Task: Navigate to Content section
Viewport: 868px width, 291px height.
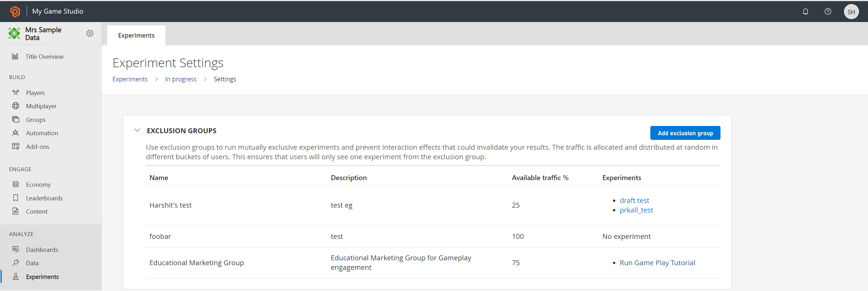Action: point(37,211)
